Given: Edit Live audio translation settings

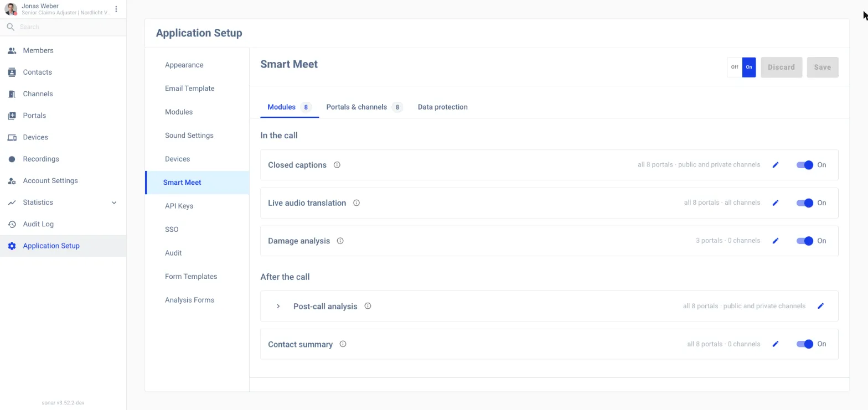Looking at the screenshot, I should point(776,203).
